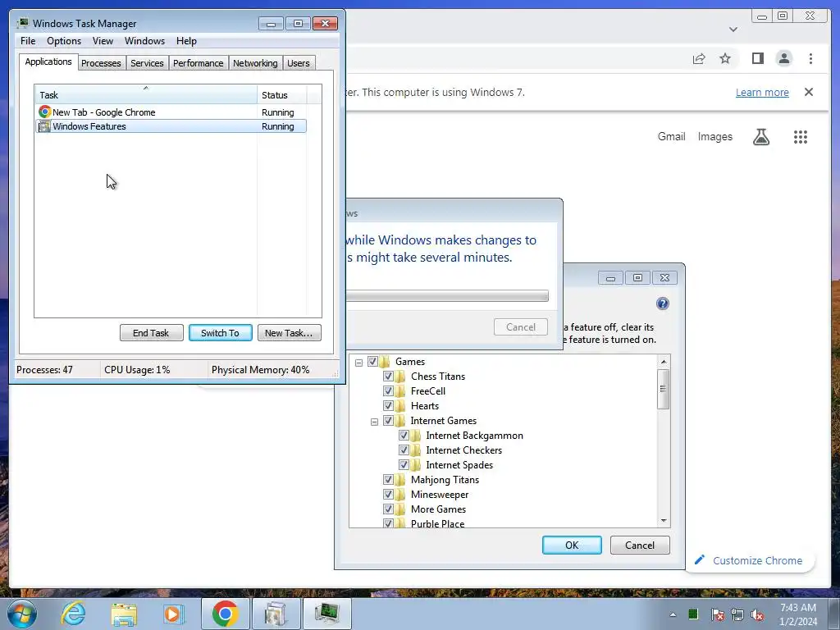Open Action Center flag tray icon

pyautogui.click(x=717, y=614)
